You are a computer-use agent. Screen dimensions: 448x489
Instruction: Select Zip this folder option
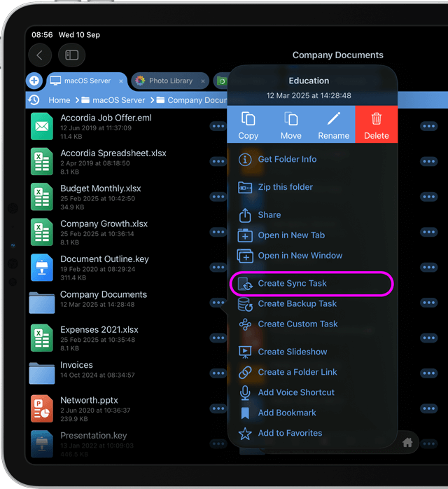(x=285, y=187)
